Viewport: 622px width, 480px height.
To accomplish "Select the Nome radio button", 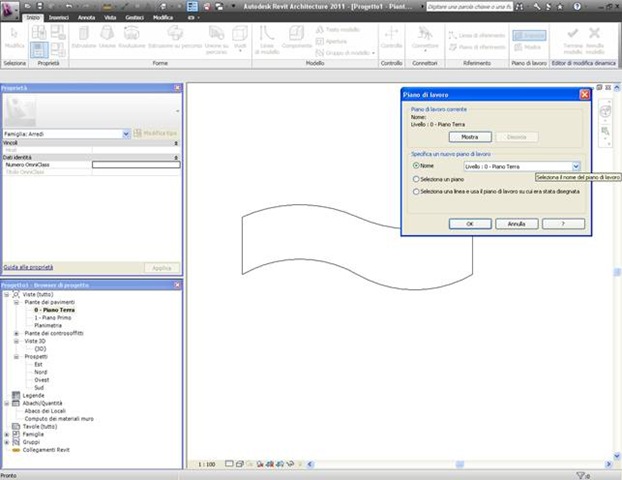I will (x=417, y=166).
